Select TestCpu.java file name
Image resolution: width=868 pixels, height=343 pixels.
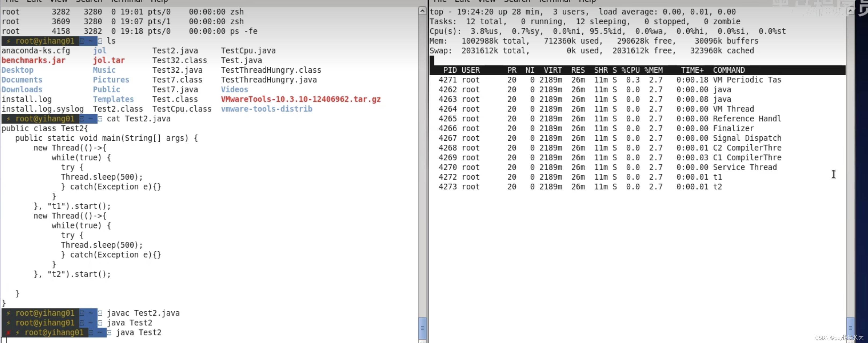(248, 51)
